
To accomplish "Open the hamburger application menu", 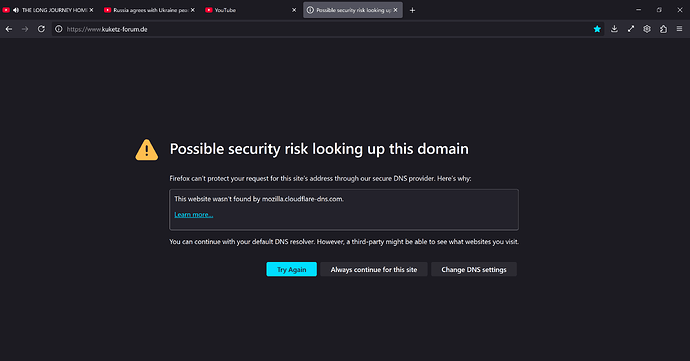I will [679, 29].
